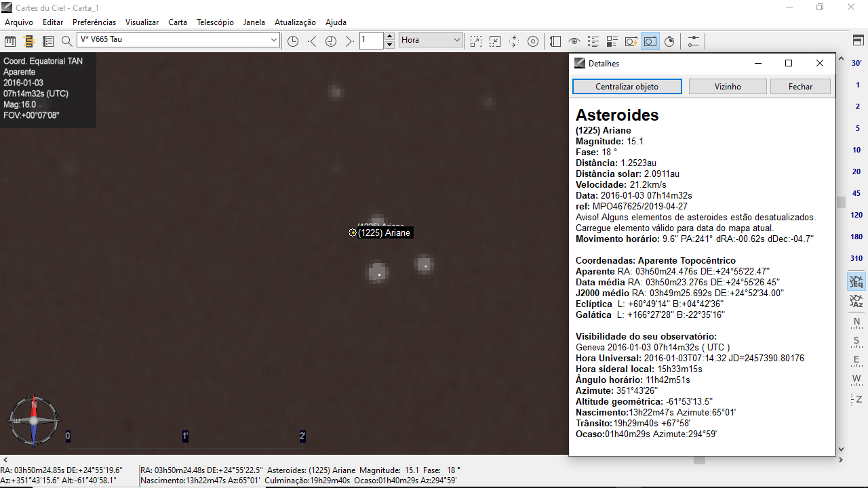Point view to Zenith Z button
Screen dimensions: 868x488
click(x=857, y=399)
